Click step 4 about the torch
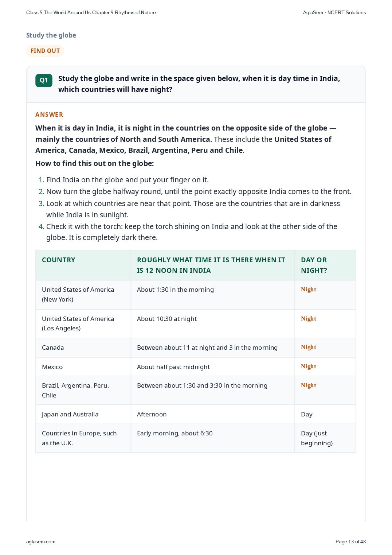 [192, 232]
